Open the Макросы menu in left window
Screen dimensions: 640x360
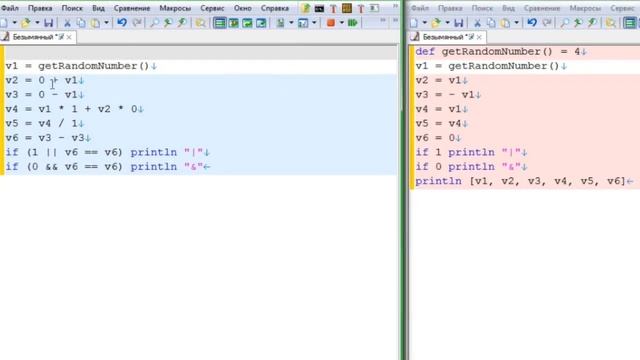point(175,8)
